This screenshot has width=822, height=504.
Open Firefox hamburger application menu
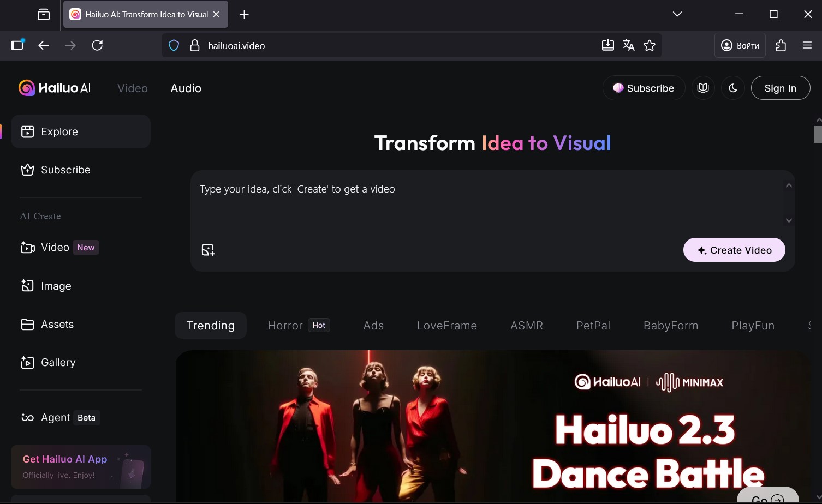(x=807, y=45)
